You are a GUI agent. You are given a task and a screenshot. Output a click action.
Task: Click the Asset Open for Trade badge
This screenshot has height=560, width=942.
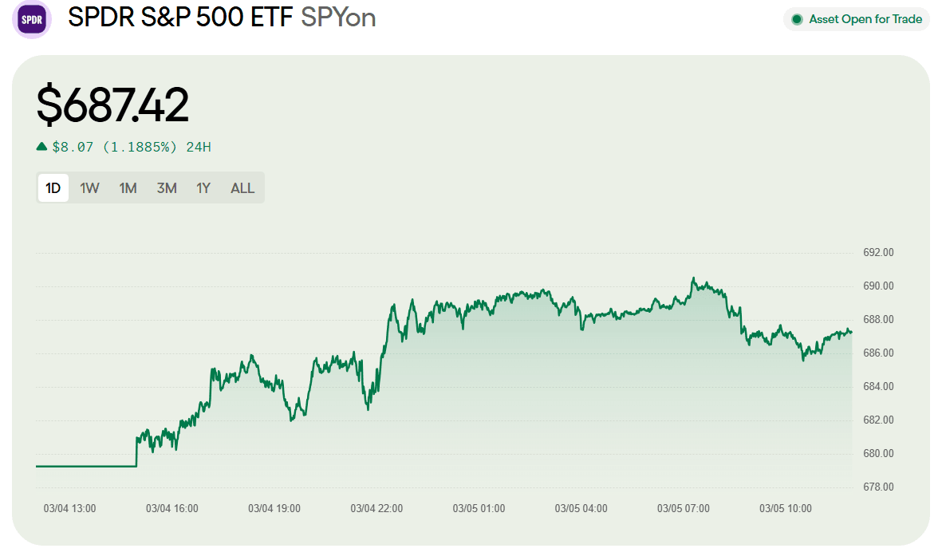[x=856, y=19]
